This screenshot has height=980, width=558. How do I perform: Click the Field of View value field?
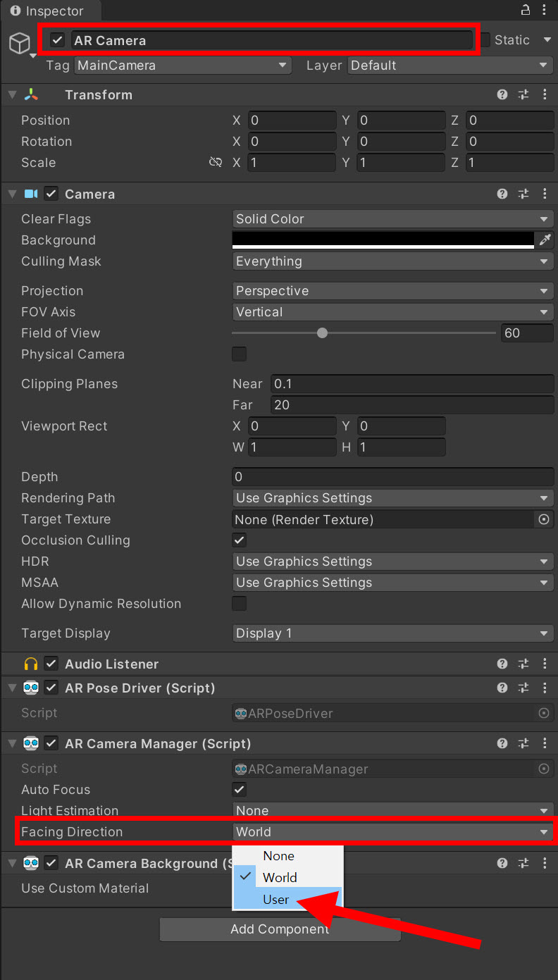[x=527, y=333]
